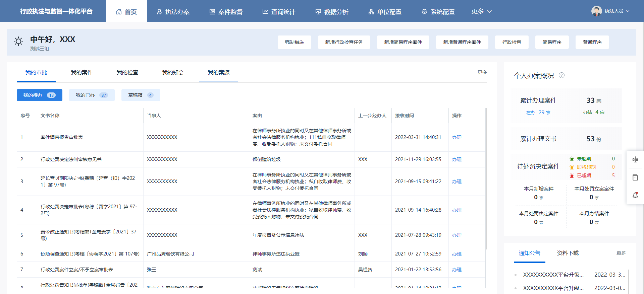
Task: Click the red 已超期 siren icon
Action: click(x=572, y=175)
